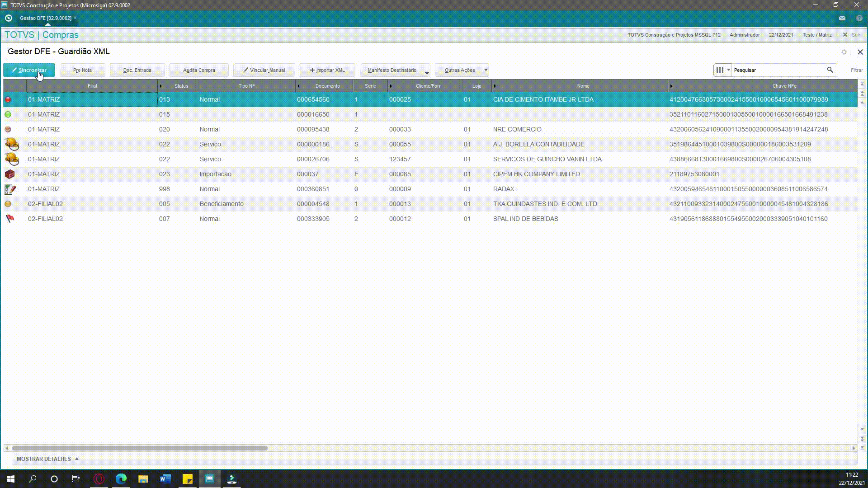Click the Filtrar link
This screenshot has width=868, height=488.
coord(857,70)
